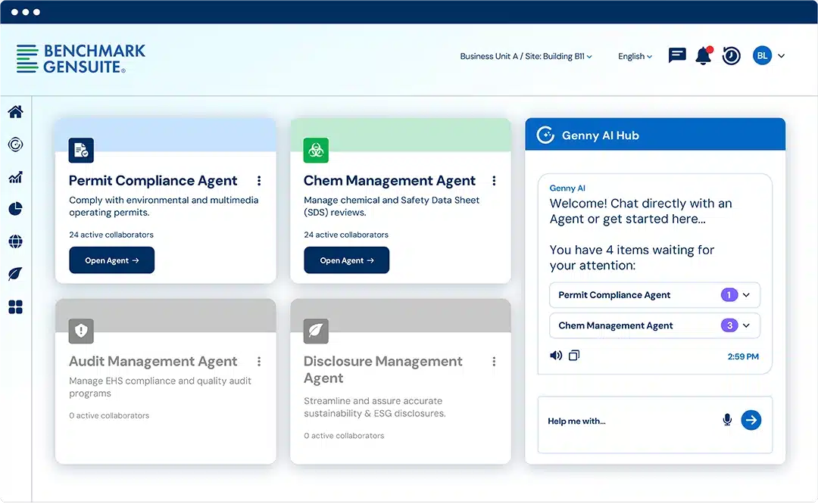
Task: Click the Chem Management Agent row label in Genny hub
Action: click(x=616, y=325)
